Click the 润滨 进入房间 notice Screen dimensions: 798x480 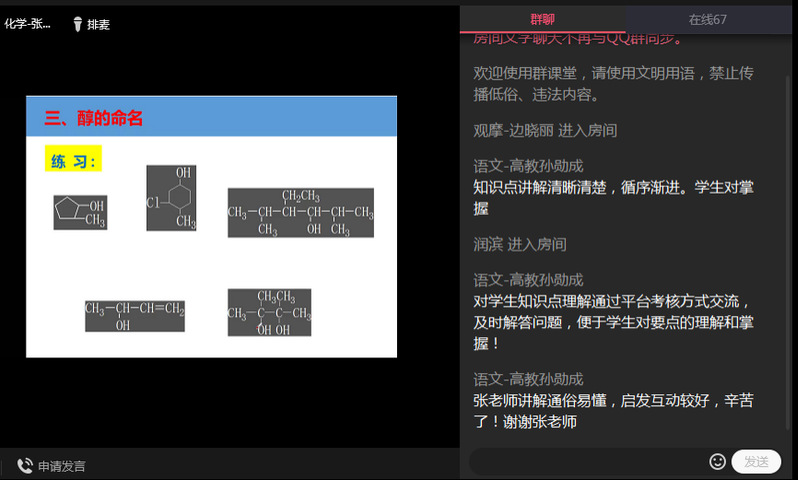[x=520, y=244]
